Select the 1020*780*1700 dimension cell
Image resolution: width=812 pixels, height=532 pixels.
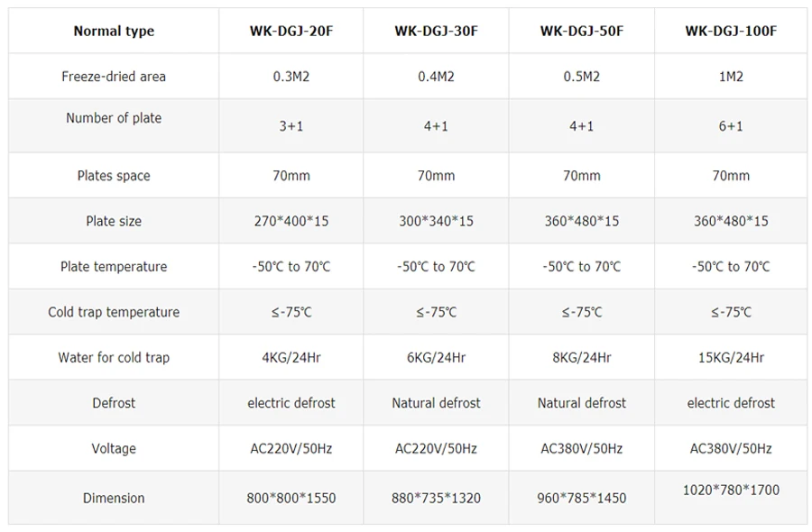point(730,490)
